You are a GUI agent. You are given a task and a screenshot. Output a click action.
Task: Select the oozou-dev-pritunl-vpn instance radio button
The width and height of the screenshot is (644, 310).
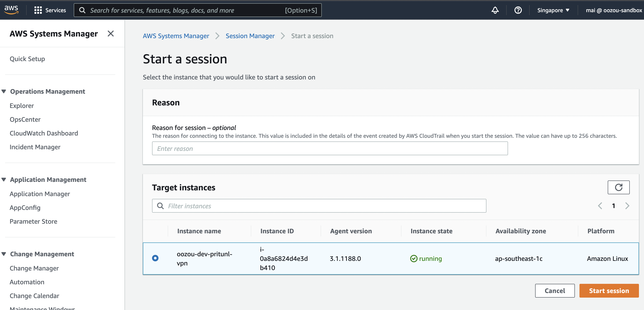[x=155, y=258]
